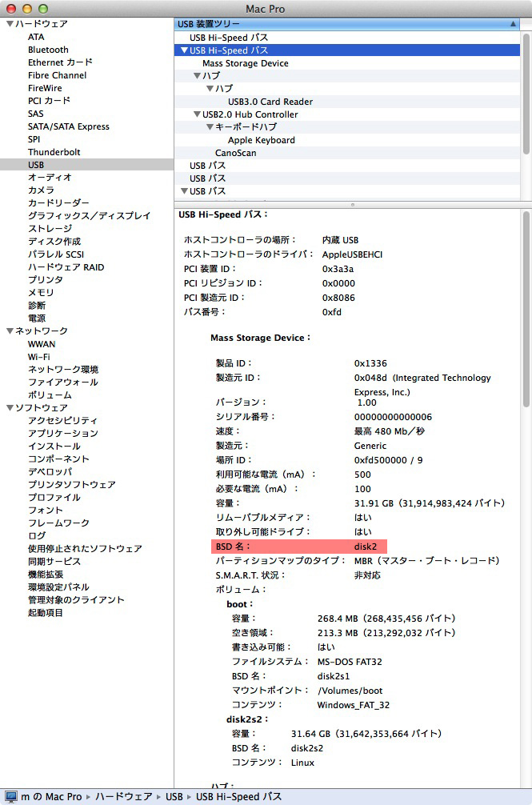Collapse the ハードウェア section in sidebar

click(x=10, y=24)
